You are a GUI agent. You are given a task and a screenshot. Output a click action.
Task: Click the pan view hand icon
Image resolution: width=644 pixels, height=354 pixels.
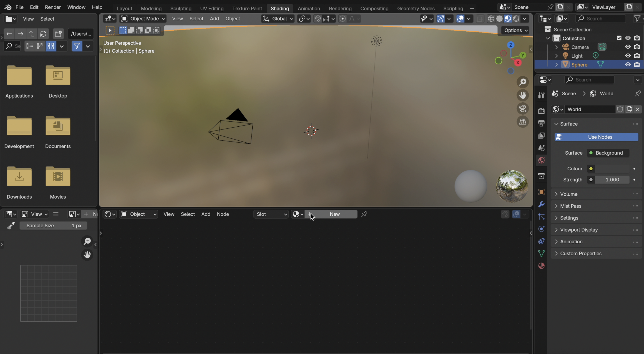pyautogui.click(x=522, y=95)
